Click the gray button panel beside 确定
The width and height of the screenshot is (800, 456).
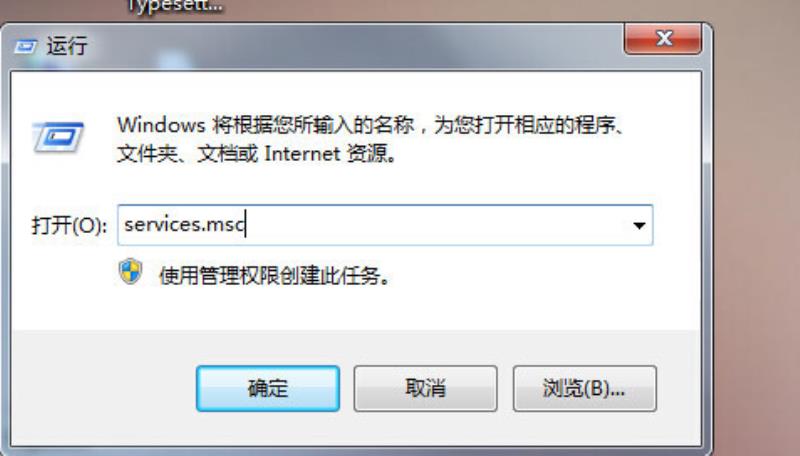(102, 389)
